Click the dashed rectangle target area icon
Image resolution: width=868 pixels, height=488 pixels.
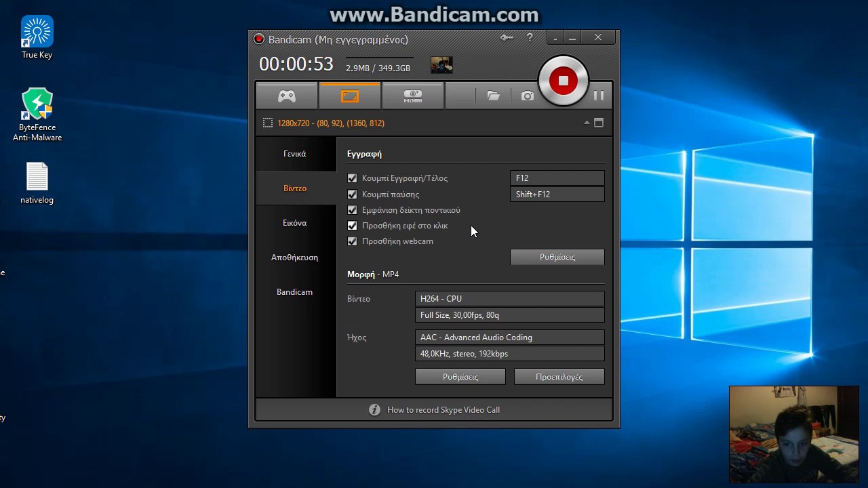coord(268,123)
